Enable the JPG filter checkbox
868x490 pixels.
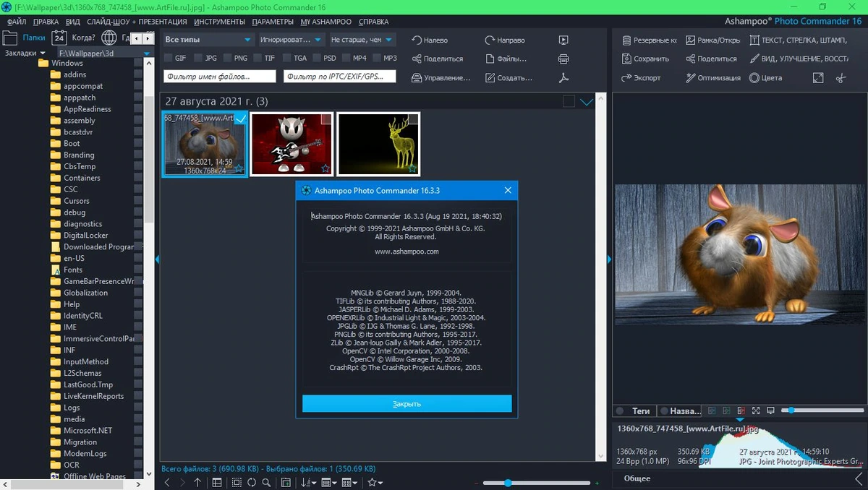click(198, 58)
